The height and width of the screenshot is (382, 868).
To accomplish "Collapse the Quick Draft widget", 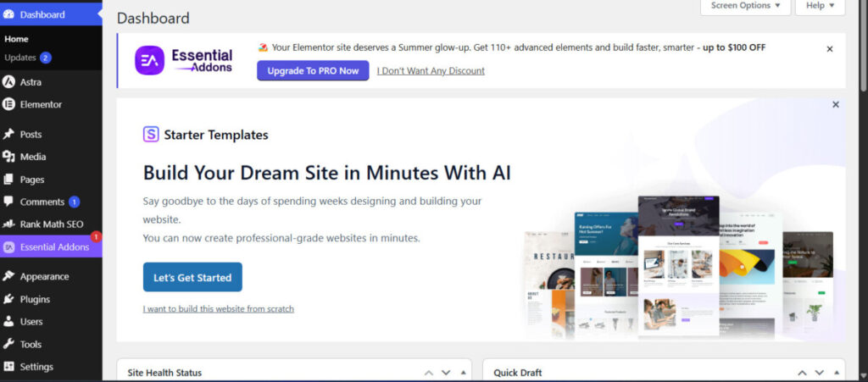I will click(x=837, y=373).
